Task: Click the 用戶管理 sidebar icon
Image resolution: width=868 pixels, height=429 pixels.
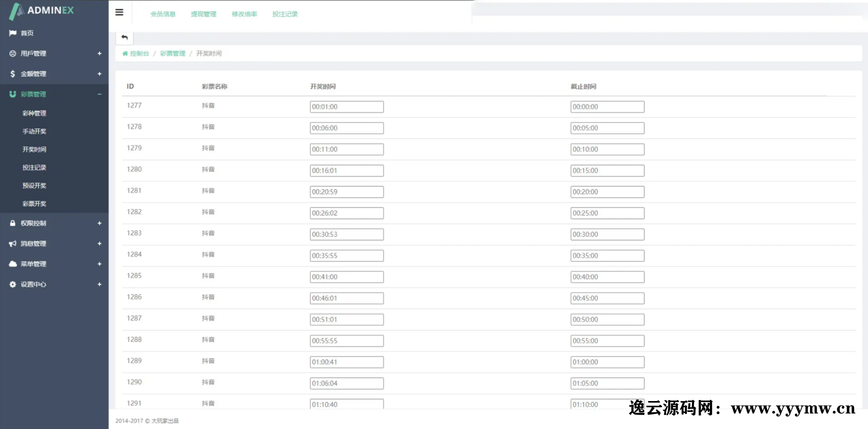Action: click(x=12, y=53)
